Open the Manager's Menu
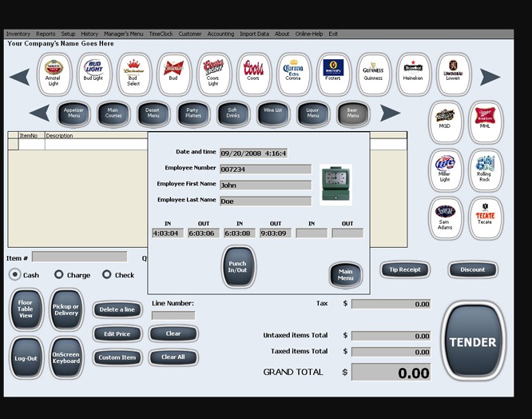This screenshot has height=419, width=532. [124, 34]
